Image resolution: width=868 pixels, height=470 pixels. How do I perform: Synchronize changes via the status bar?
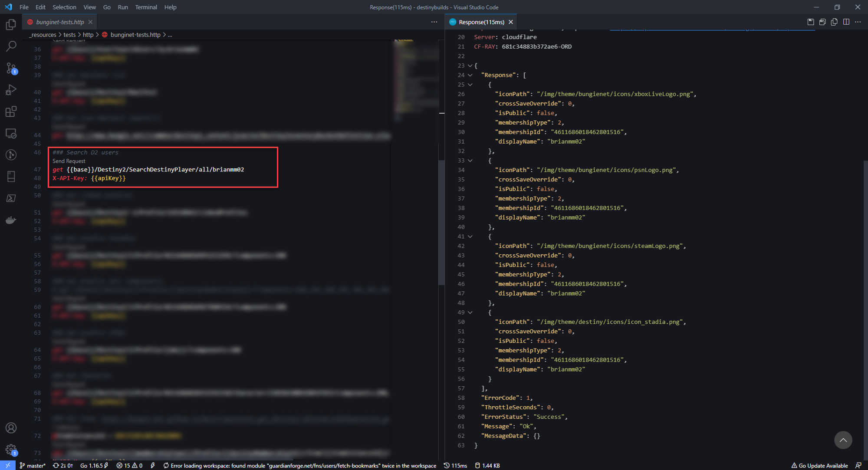coord(63,465)
